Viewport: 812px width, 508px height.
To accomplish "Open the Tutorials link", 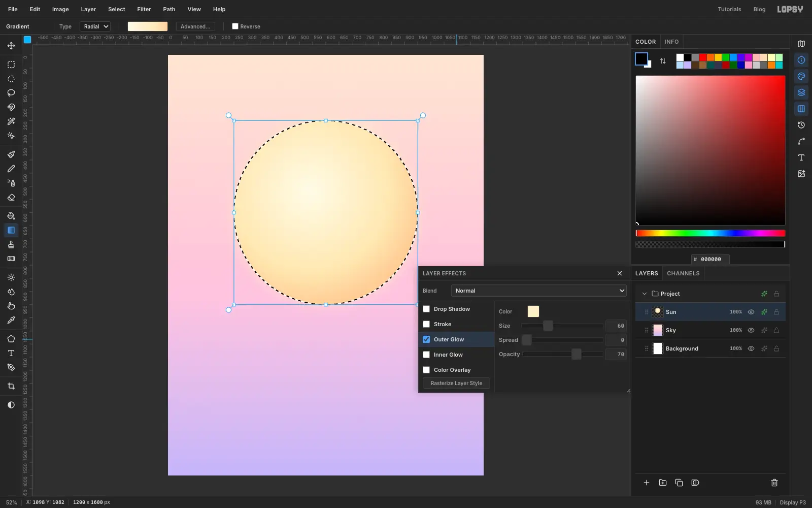I will pyautogui.click(x=729, y=9).
